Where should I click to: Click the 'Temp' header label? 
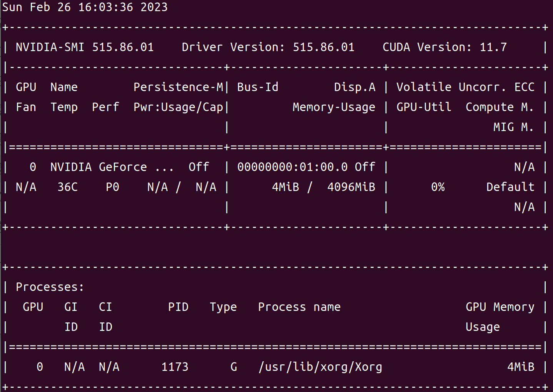(64, 107)
